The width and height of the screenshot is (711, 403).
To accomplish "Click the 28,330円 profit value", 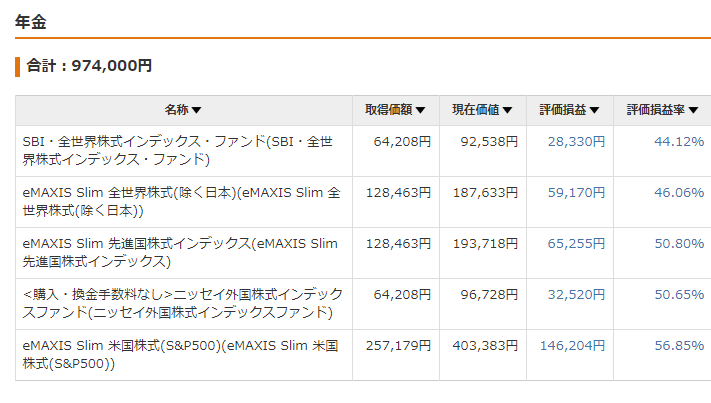I will 576,142.
